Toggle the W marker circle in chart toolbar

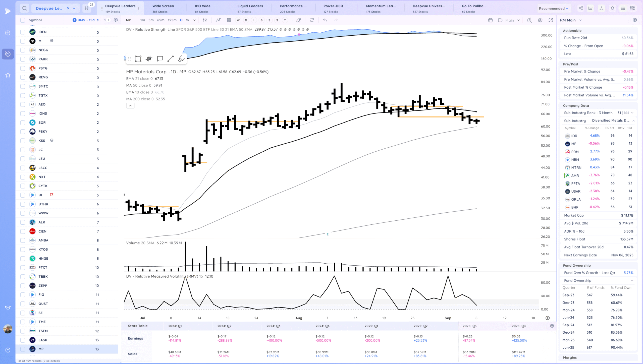[x=238, y=20]
